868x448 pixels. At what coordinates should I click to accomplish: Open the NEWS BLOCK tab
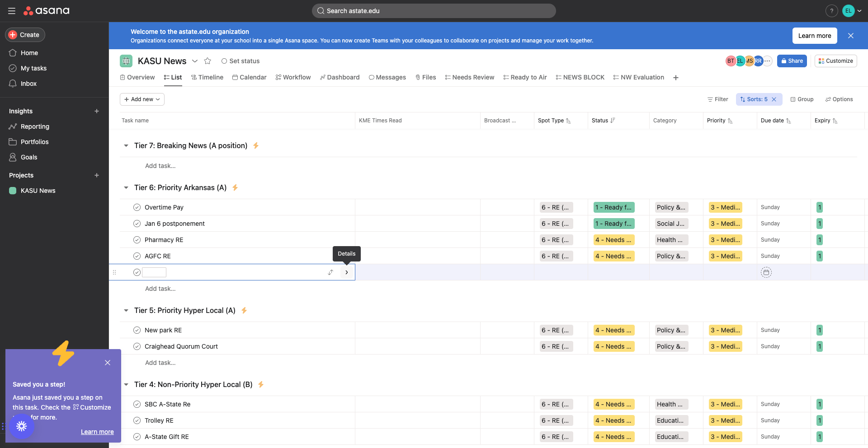click(x=580, y=77)
